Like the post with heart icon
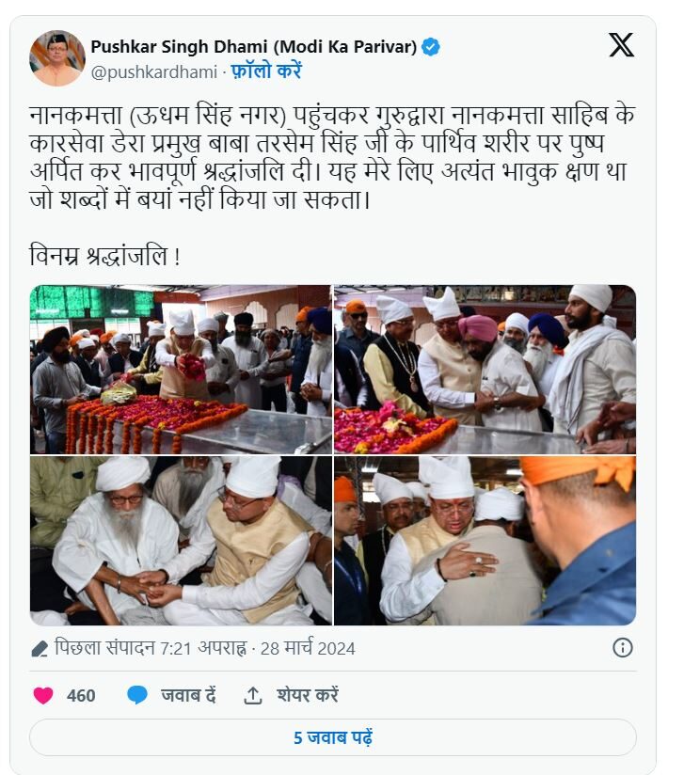Viewport: 700px width, 775px height. tap(43, 695)
